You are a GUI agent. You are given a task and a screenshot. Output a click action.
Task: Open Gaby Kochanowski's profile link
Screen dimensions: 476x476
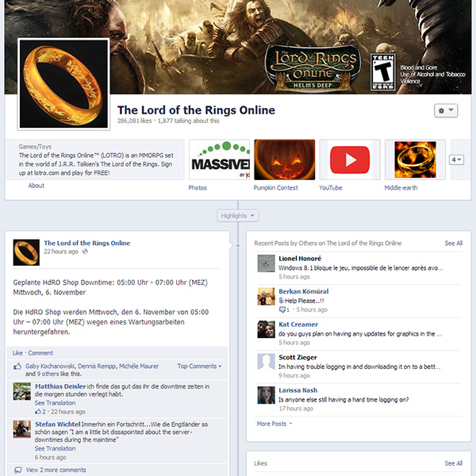click(x=51, y=366)
